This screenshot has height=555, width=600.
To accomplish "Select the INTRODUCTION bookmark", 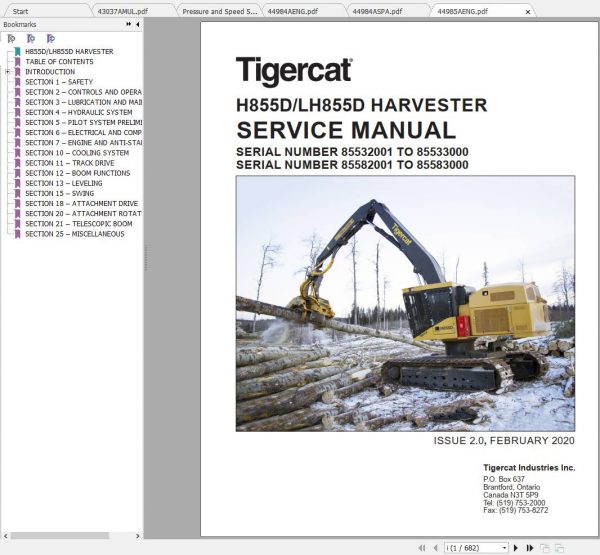I will click(50, 72).
